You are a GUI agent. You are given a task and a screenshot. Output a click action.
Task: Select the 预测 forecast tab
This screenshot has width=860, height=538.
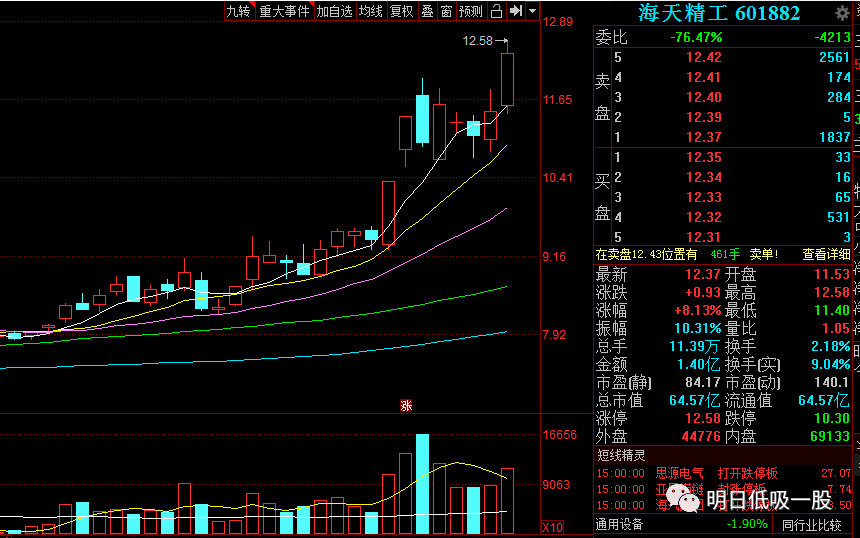(471, 11)
